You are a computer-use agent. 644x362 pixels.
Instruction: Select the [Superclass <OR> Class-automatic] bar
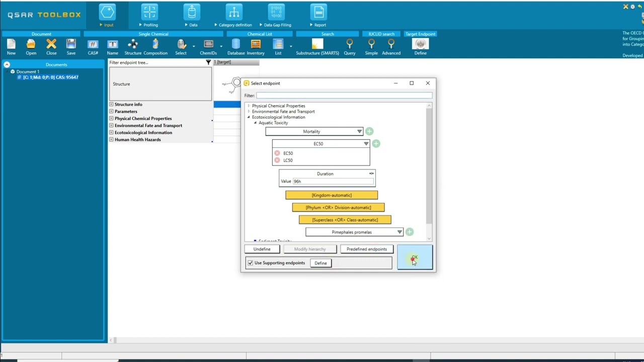coord(345,220)
